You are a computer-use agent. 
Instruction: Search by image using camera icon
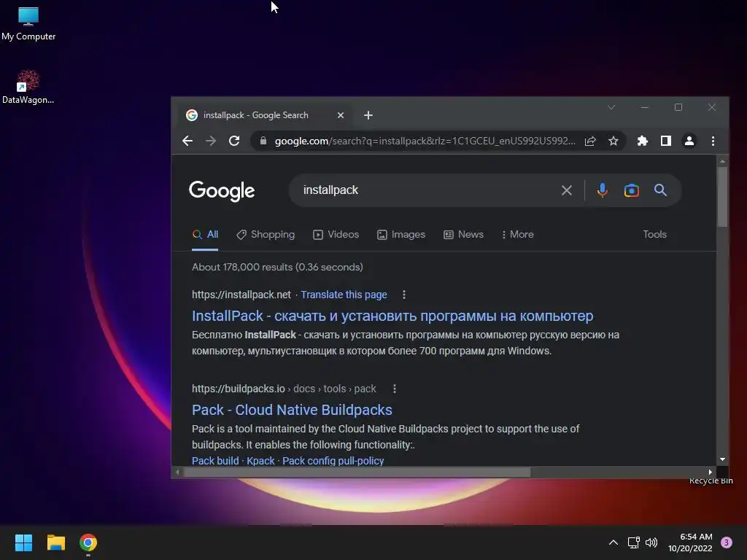coord(631,190)
